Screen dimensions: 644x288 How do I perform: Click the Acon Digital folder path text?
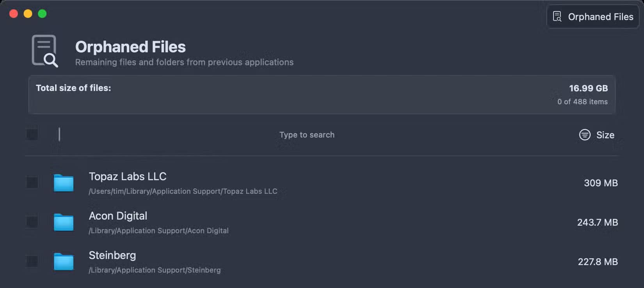coord(158,231)
